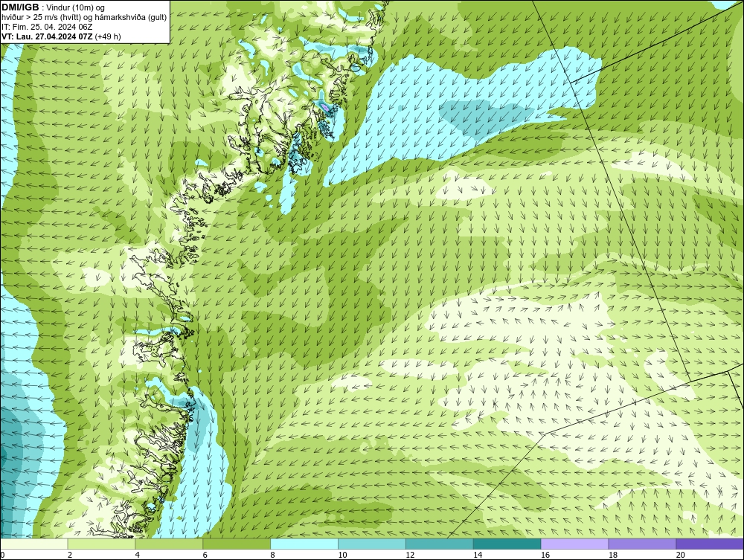This screenshot has height=560, width=744.
Task: Click the 6–8 m/s legend color swatch
Action: 237,544
